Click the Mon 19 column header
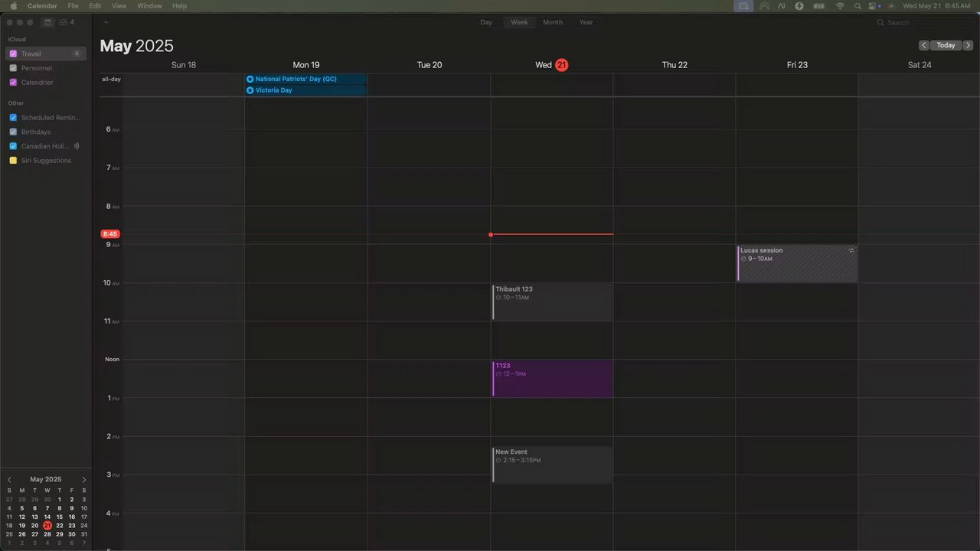This screenshot has width=980, height=551. [306, 65]
